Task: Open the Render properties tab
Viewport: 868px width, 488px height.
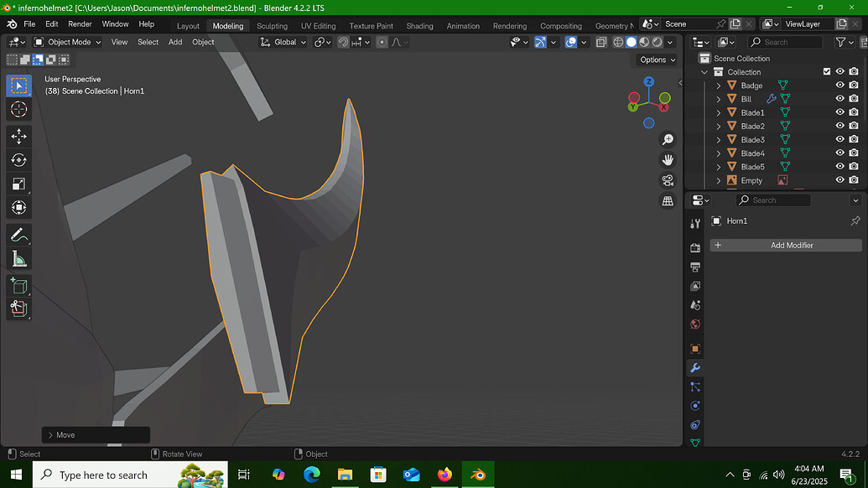Action: (x=695, y=248)
